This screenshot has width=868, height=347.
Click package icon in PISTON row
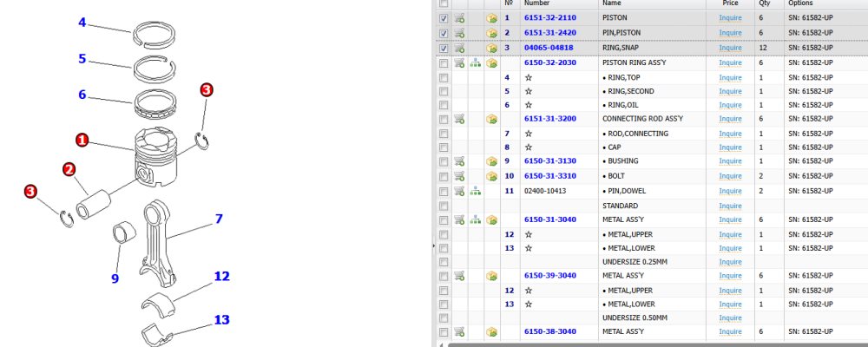point(491,18)
